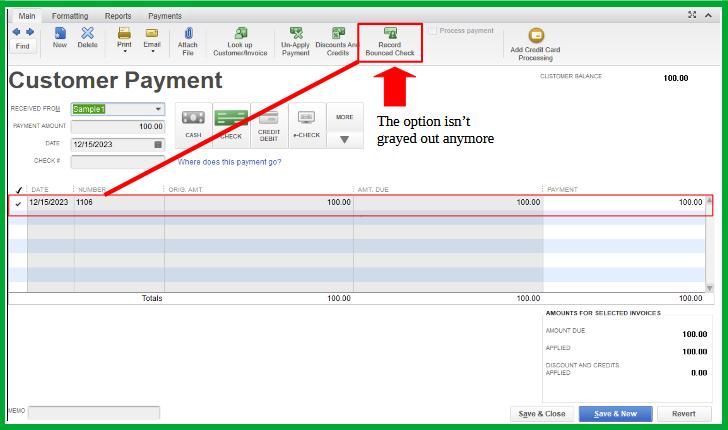Viewport: 728px width, 430px height.
Task: Toggle the Process payment checkbox
Action: pos(432,31)
